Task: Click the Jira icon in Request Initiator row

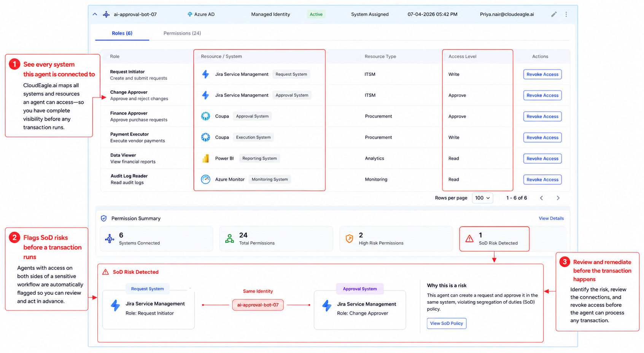Action: click(x=205, y=74)
